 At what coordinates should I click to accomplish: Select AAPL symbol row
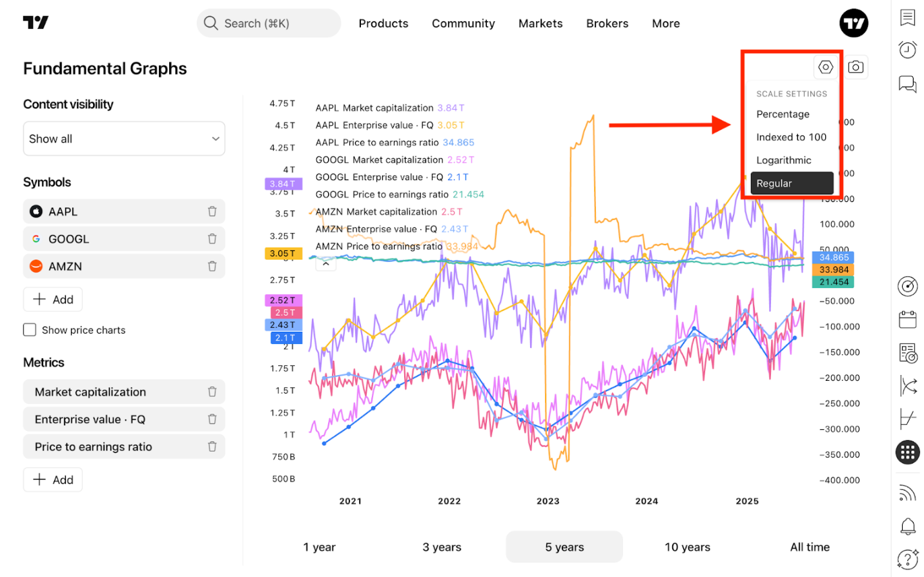coord(124,211)
